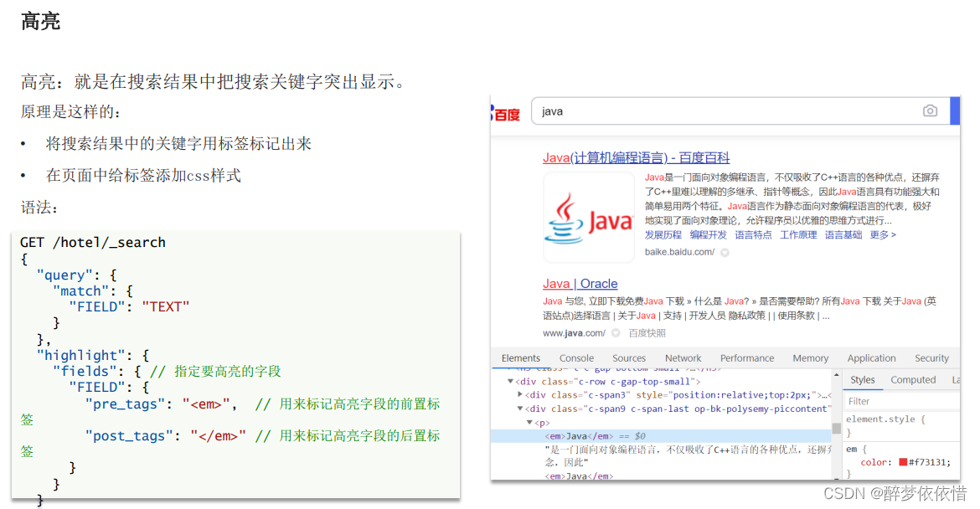Image resolution: width=980 pixels, height=509 pixels.
Task: Click the Elements panel scroll-up arrow
Action: click(x=836, y=375)
